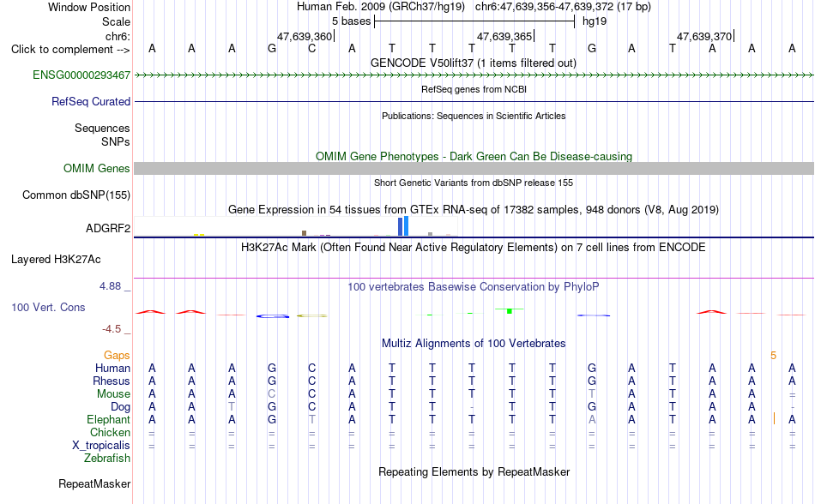
Task: Click the light C in Mouse alignment row
Action: pyautogui.click(x=272, y=394)
